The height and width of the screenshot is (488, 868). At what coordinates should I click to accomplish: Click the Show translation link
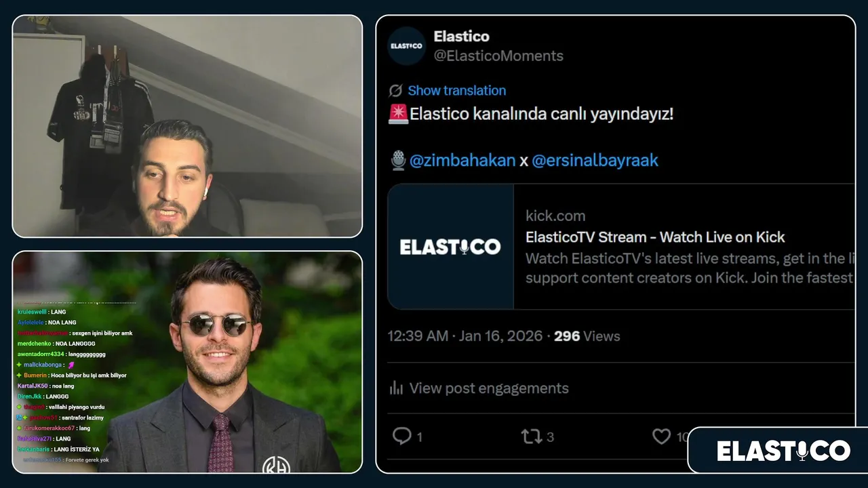tap(456, 91)
